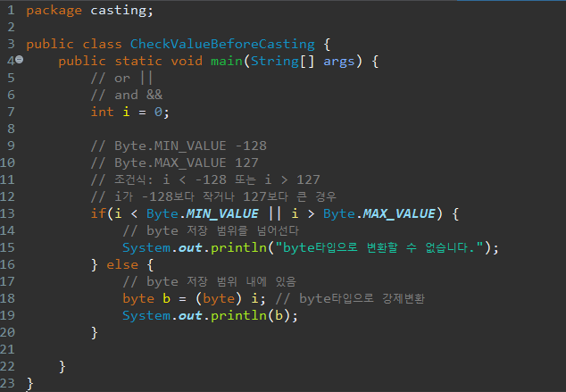
Task: Click the comment '// i가 -128보다 작거나 127보다 큰 경우'
Action: coord(213,196)
